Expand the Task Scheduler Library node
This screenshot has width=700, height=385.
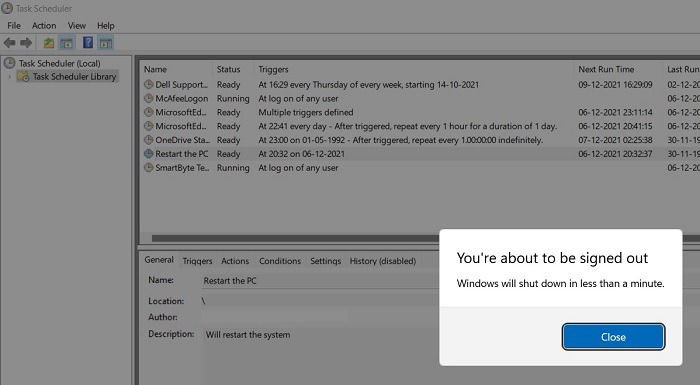pos(10,77)
